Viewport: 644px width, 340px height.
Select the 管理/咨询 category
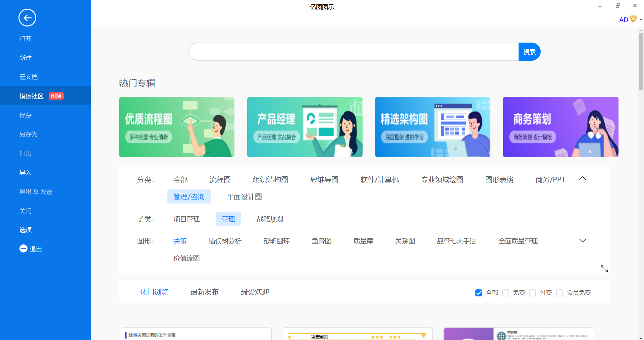[x=189, y=196]
